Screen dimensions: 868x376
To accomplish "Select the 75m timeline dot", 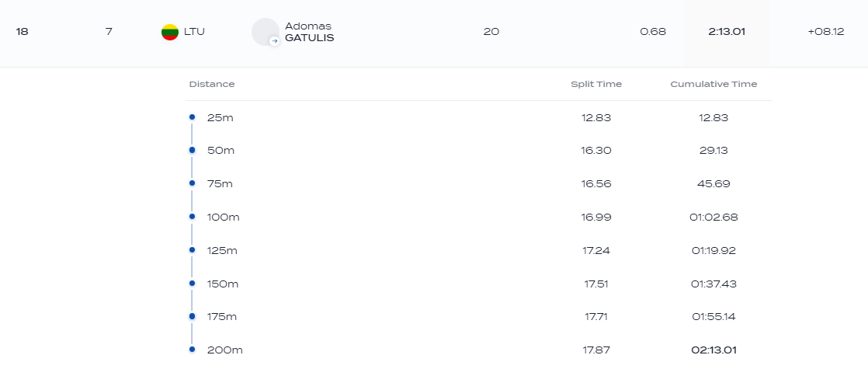I will (x=192, y=183).
